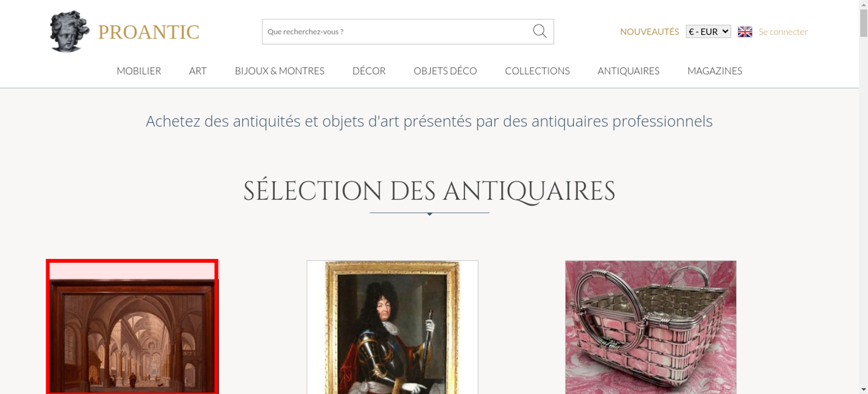Click the scroll down arrow on scrollbar
The width and height of the screenshot is (868, 394).
click(864, 389)
